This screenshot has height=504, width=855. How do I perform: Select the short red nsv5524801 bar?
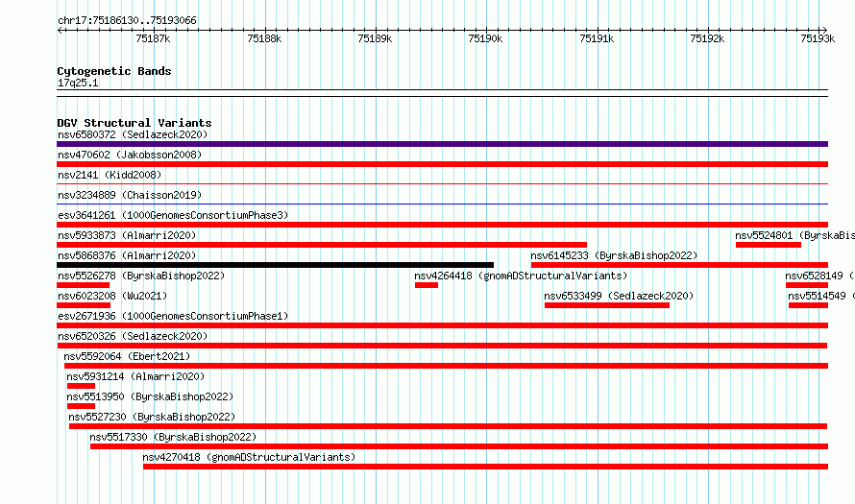coord(769,245)
